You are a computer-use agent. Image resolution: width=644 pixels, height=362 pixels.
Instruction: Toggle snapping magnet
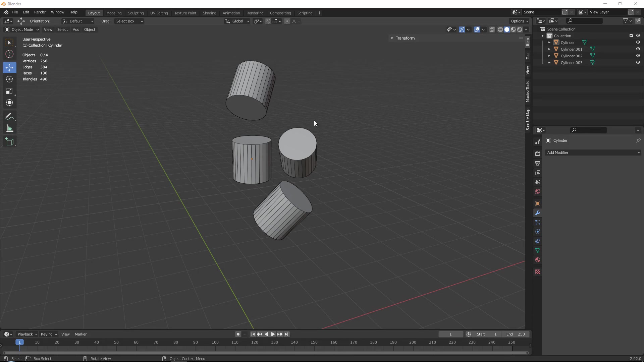pyautogui.click(x=268, y=21)
